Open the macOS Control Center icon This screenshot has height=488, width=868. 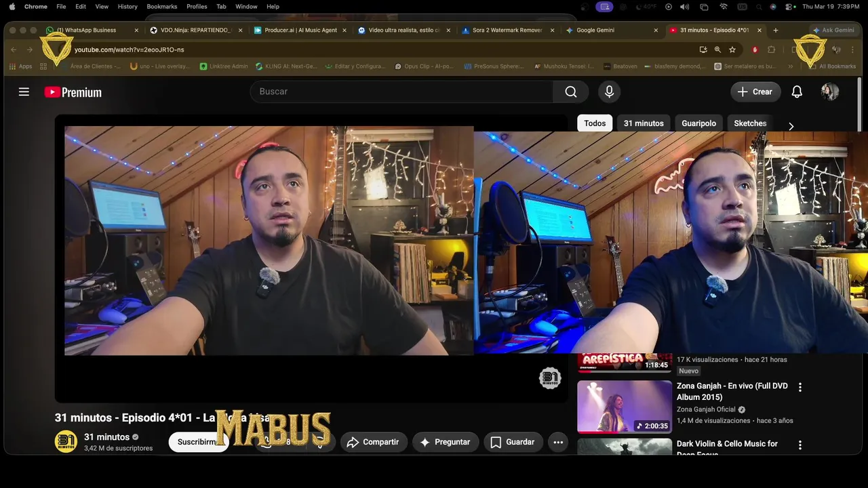click(790, 7)
